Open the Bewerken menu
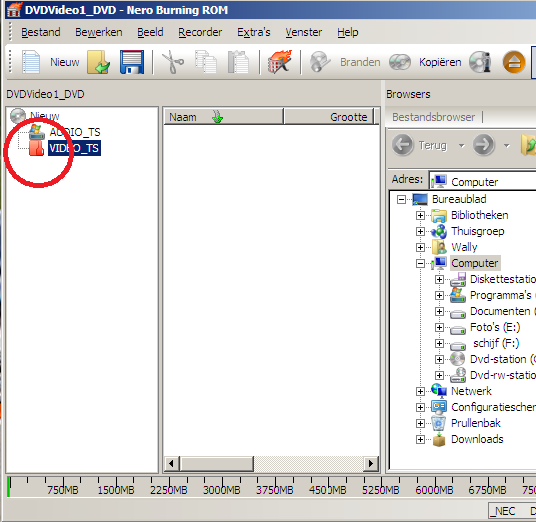The image size is (536, 522). tap(98, 32)
